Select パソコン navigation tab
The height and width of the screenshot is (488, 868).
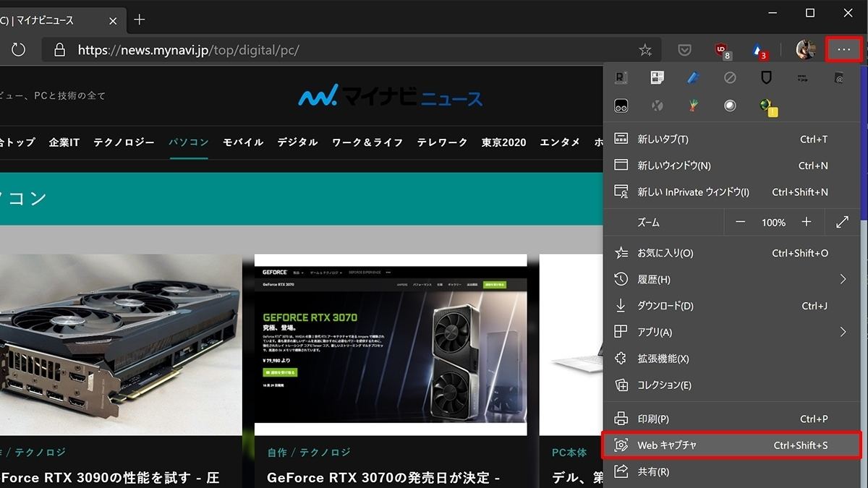189,142
